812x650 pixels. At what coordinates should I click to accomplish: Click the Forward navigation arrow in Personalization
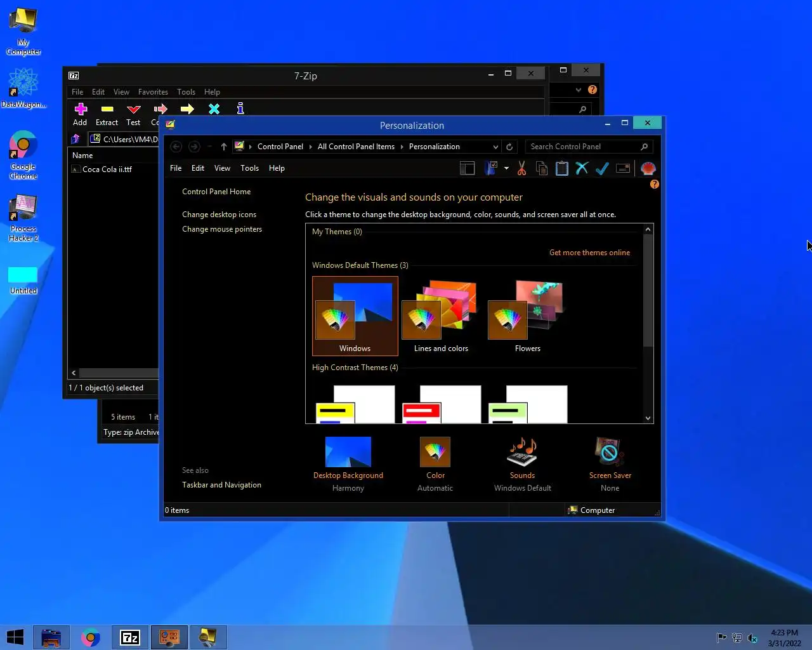point(194,147)
